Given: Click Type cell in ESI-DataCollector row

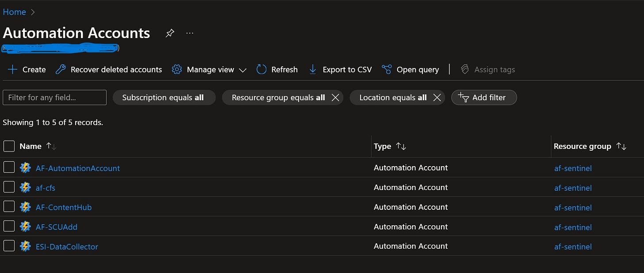Looking at the screenshot, I should (411, 246).
